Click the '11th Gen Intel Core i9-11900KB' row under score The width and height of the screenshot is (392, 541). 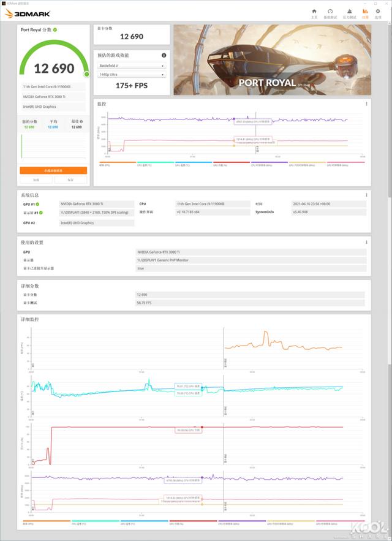point(53,86)
